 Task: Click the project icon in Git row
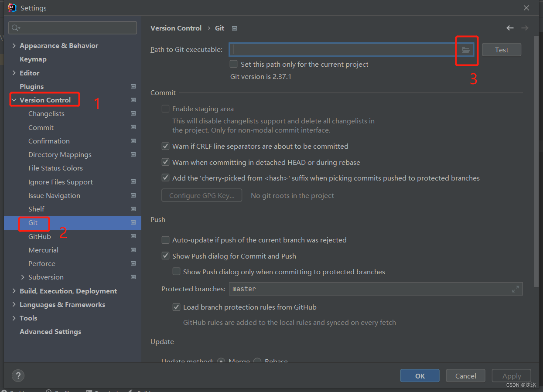(133, 222)
